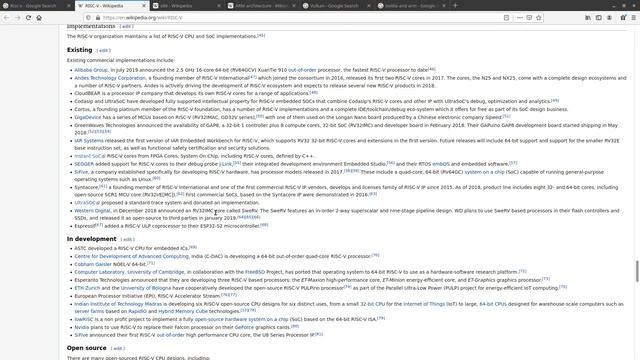The image size is (640, 360).
Task: Follow the GigaDevice link
Action: [87, 117]
